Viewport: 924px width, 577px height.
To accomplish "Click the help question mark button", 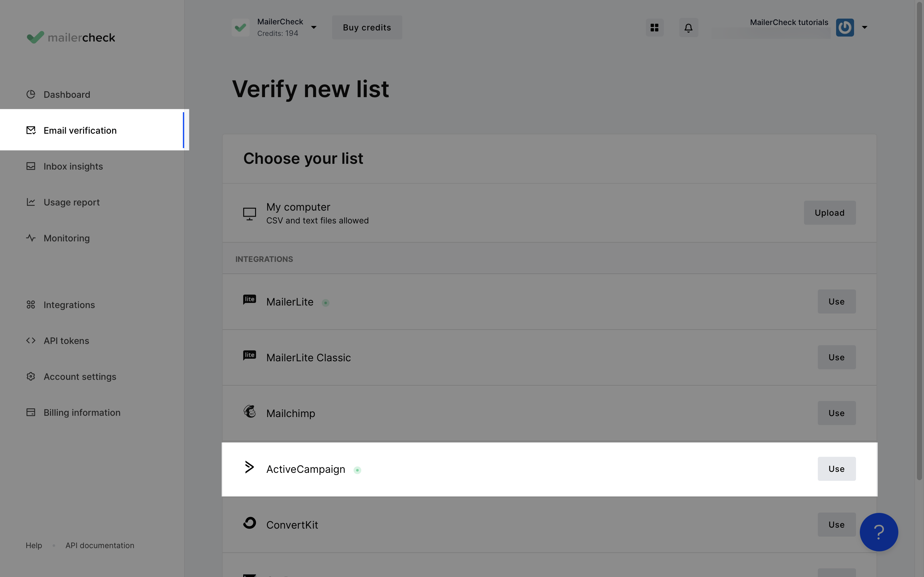I will 878,532.
